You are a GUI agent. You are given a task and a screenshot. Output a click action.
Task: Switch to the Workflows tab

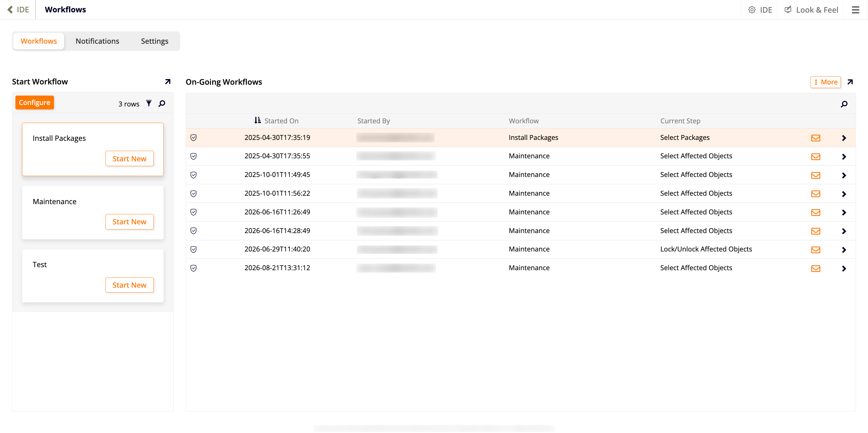pos(39,41)
